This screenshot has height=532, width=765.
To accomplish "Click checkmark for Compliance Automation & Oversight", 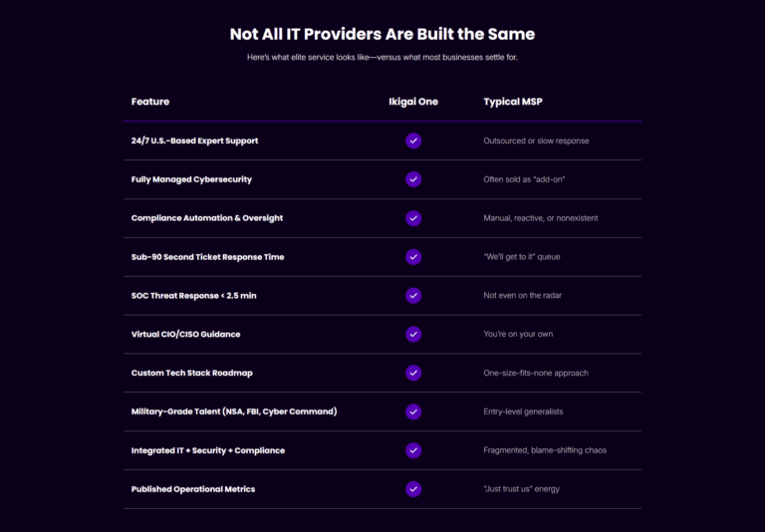I will click(x=413, y=218).
